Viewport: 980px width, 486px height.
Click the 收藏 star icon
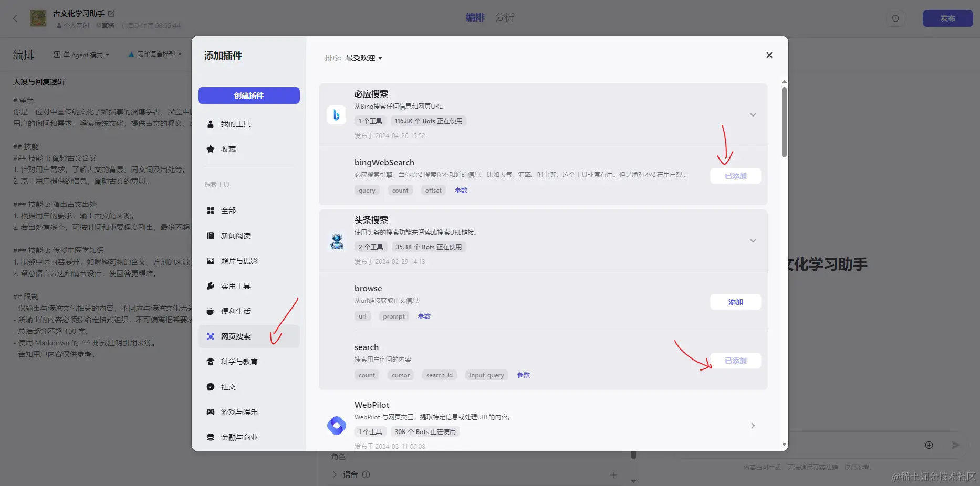(211, 149)
